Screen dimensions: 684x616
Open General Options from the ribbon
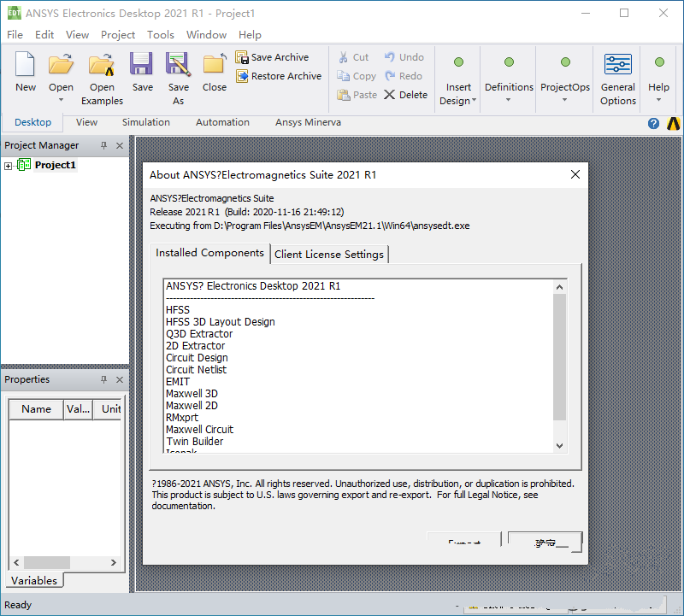617,79
